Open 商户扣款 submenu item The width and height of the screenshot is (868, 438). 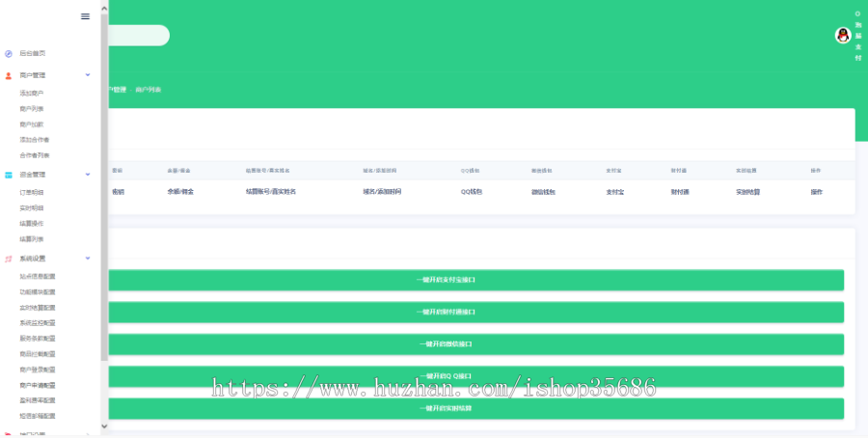point(32,124)
